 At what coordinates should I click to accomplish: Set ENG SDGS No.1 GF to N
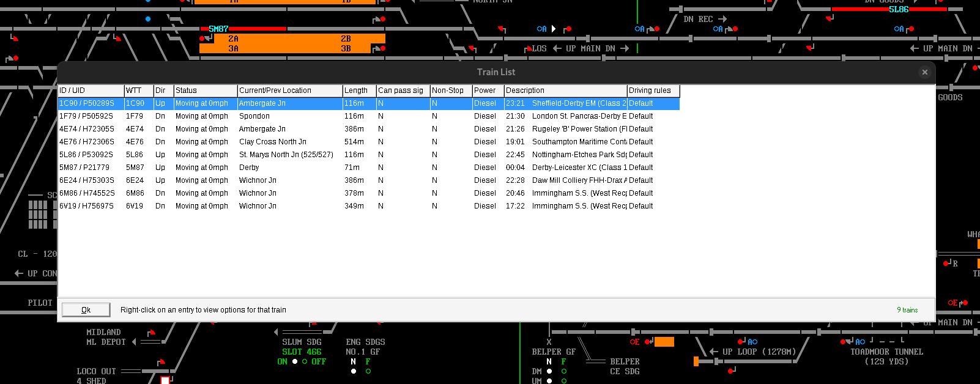[x=354, y=371]
